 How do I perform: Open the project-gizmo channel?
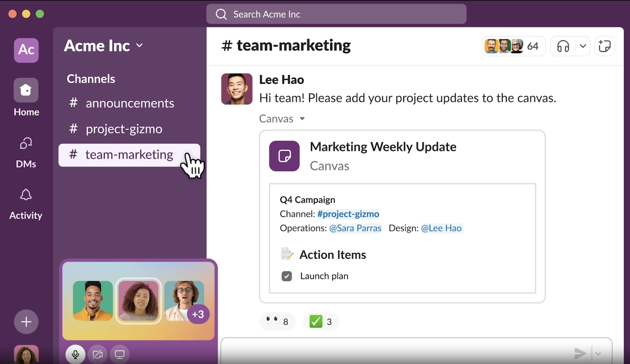129,129
